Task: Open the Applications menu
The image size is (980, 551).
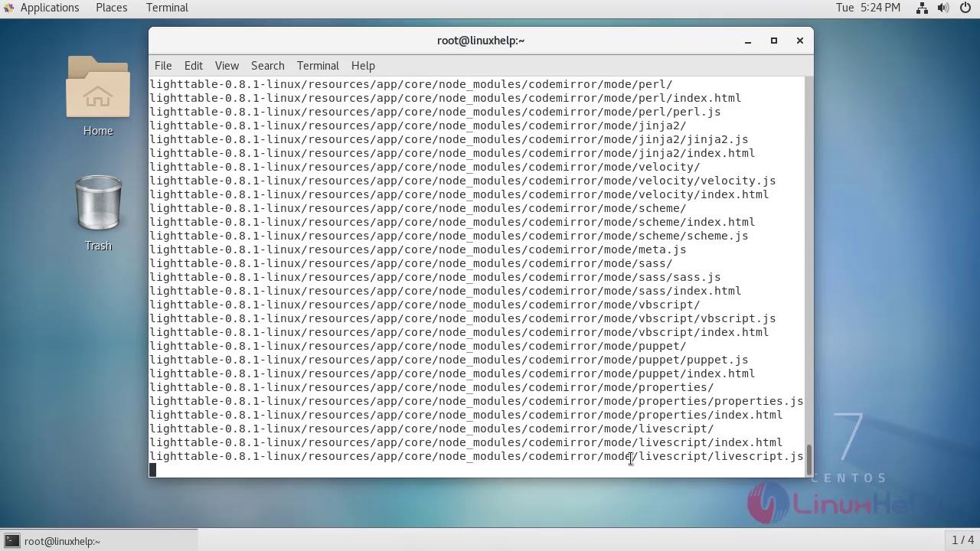Action: [x=50, y=8]
